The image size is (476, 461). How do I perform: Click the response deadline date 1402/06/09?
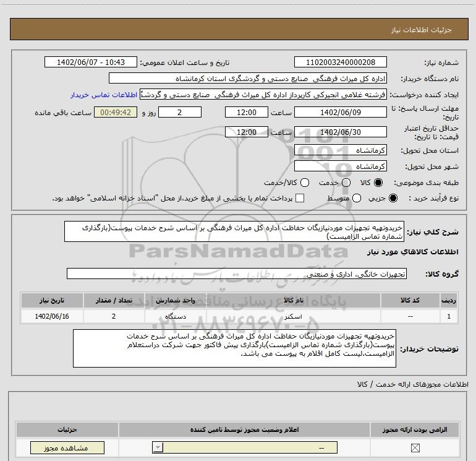point(340,112)
